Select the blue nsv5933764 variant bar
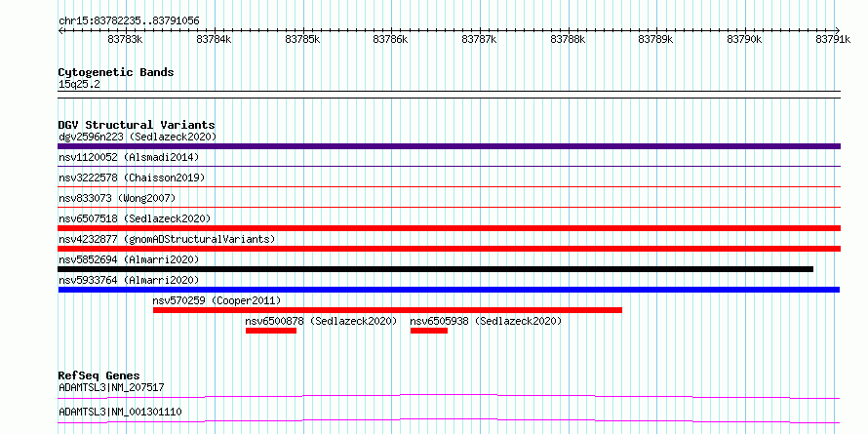The height and width of the screenshot is (434, 868). (449, 290)
